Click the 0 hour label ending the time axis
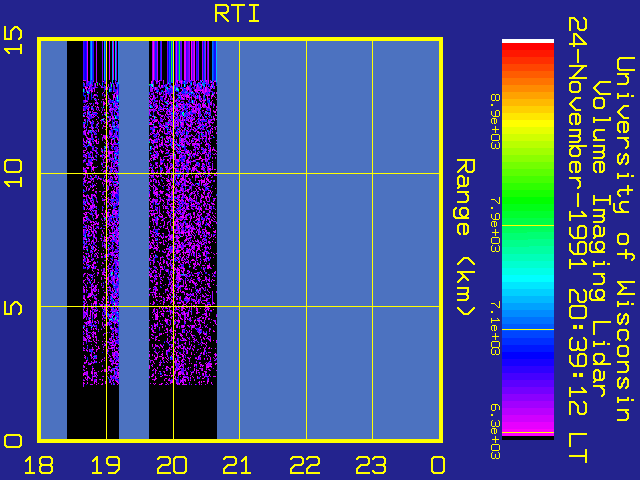The image size is (640, 480). (x=438, y=465)
